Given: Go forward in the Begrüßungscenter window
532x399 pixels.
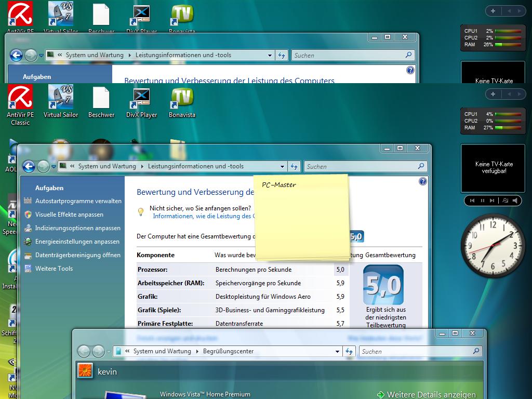Looking at the screenshot, I should click(x=98, y=351).
